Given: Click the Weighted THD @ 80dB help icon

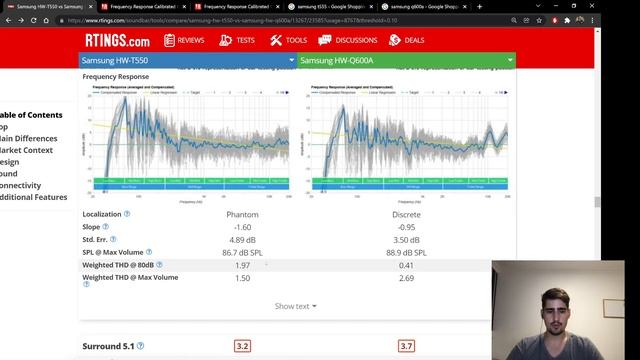Looking at the screenshot, I should [x=160, y=265].
